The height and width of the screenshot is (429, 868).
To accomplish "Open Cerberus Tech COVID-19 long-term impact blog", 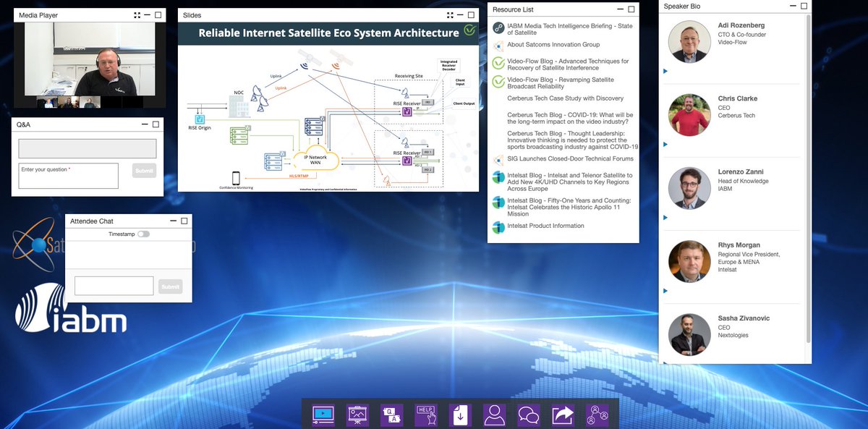I will tap(570, 118).
